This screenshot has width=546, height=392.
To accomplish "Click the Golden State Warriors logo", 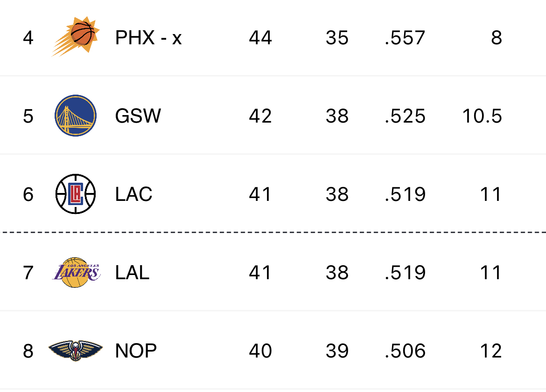I will point(76,116).
